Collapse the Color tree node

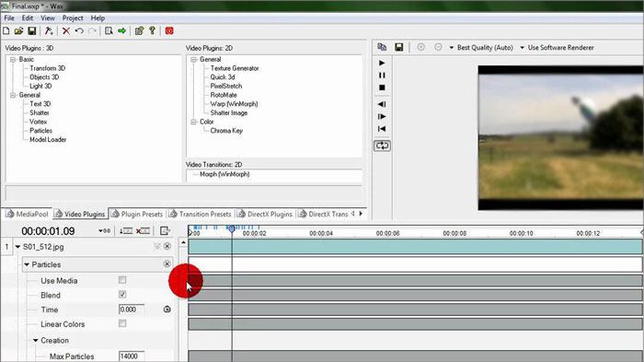pos(193,122)
